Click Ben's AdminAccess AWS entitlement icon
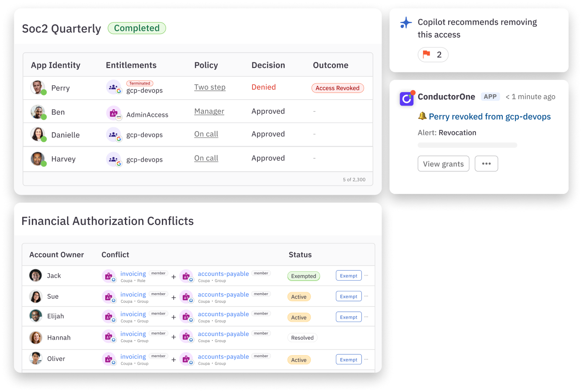 pyautogui.click(x=114, y=113)
